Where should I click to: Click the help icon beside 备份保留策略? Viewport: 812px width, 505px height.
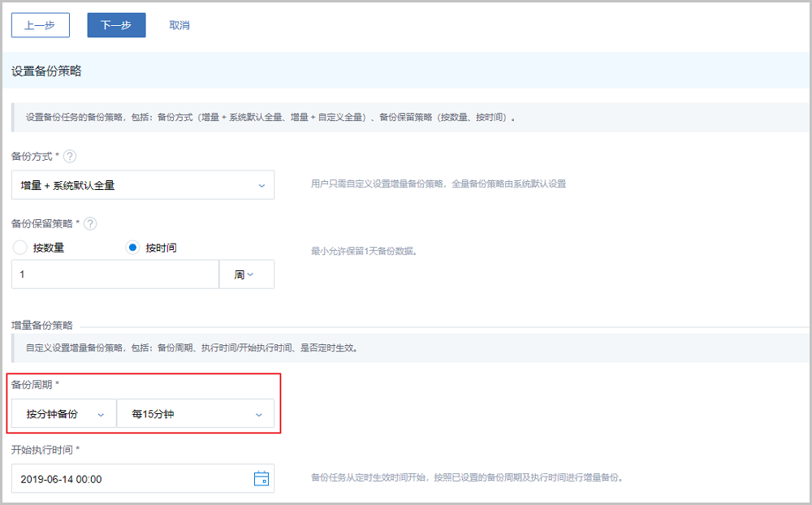coord(90,223)
